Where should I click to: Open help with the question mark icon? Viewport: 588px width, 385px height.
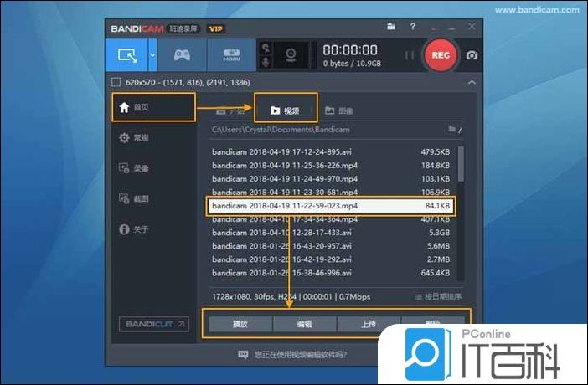(x=413, y=27)
